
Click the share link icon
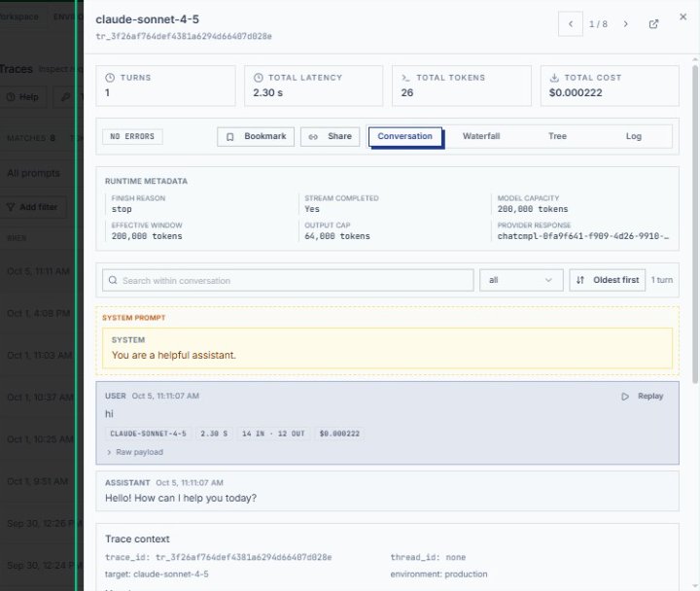click(313, 137)
